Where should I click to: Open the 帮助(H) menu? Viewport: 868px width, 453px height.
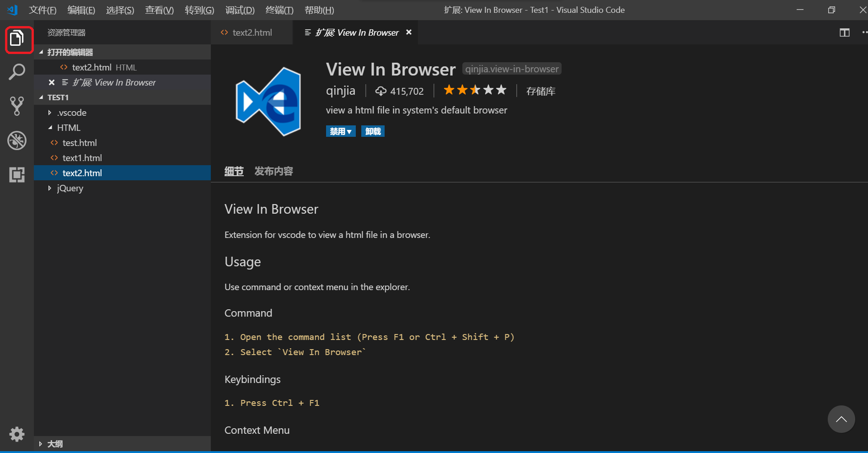pyautogui.click(x=319, y=10)
